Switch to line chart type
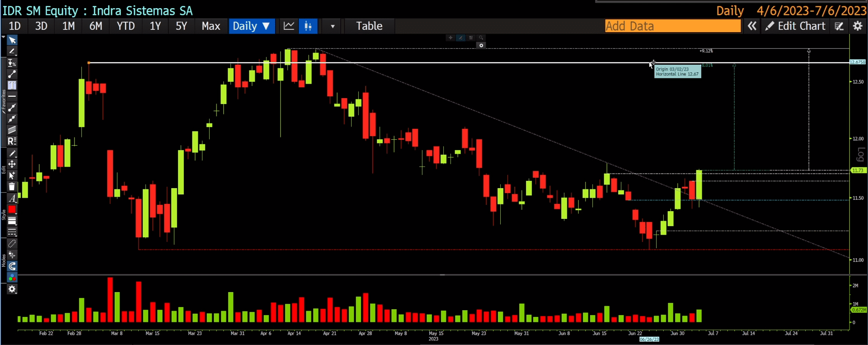 pyautogui.click(x=289, y=26)
